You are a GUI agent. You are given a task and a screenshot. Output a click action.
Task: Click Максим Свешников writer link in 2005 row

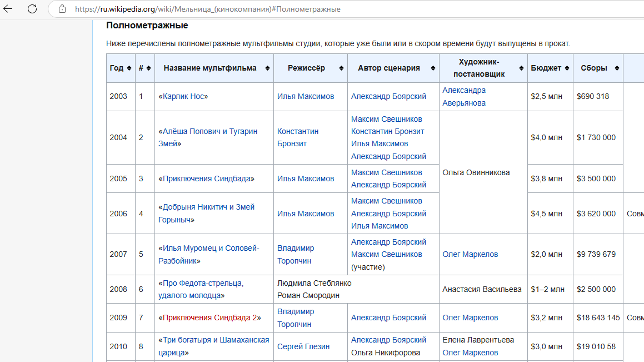tap(387, 172)
